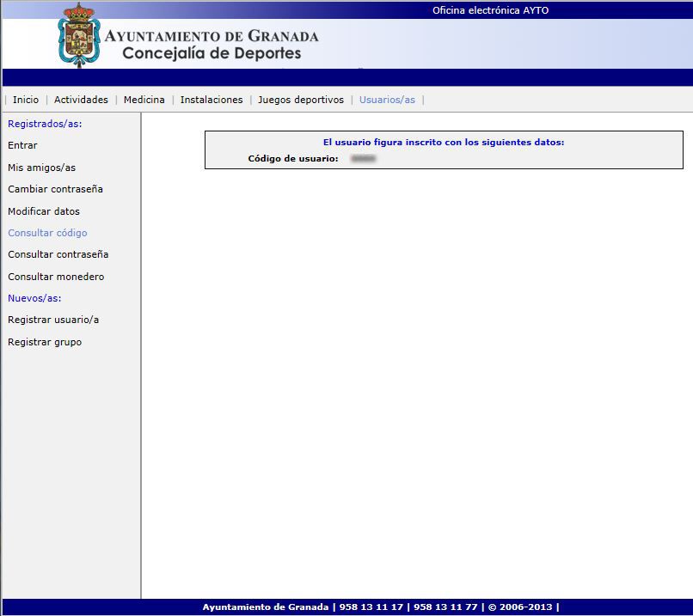Screen dimensions: 693x616
Task: Click the Consultar contraseña link
Action: click(x=58, y=254)
